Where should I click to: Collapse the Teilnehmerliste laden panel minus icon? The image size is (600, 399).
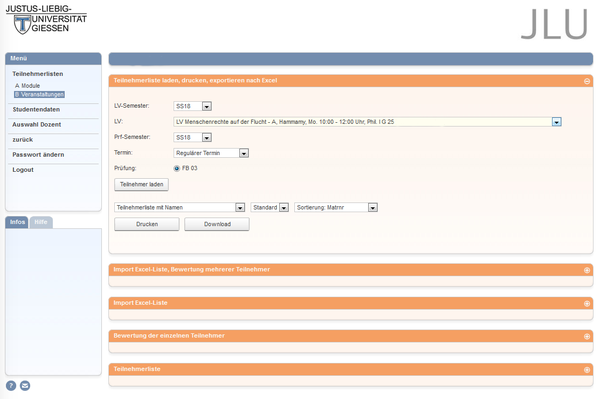(x=587, y=81)
